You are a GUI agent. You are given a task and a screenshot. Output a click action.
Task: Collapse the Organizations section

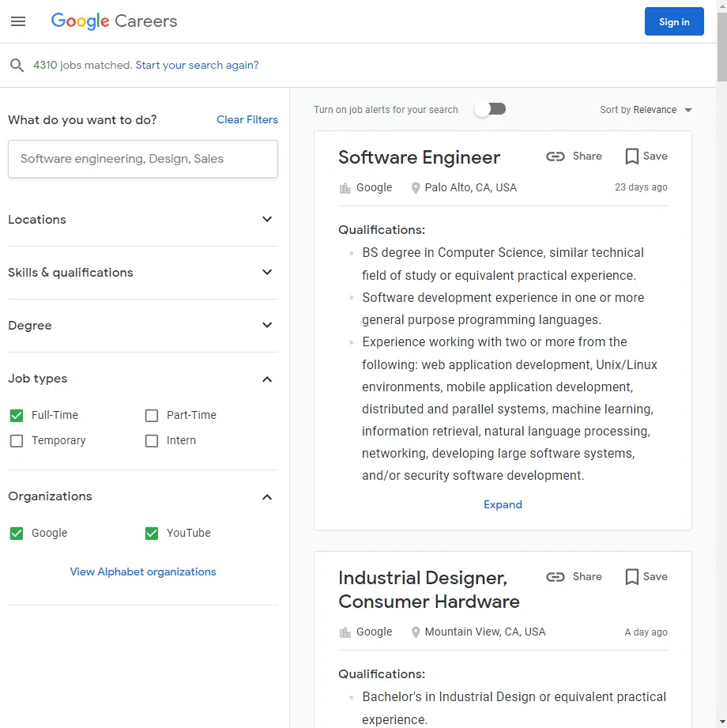[143, 496]
